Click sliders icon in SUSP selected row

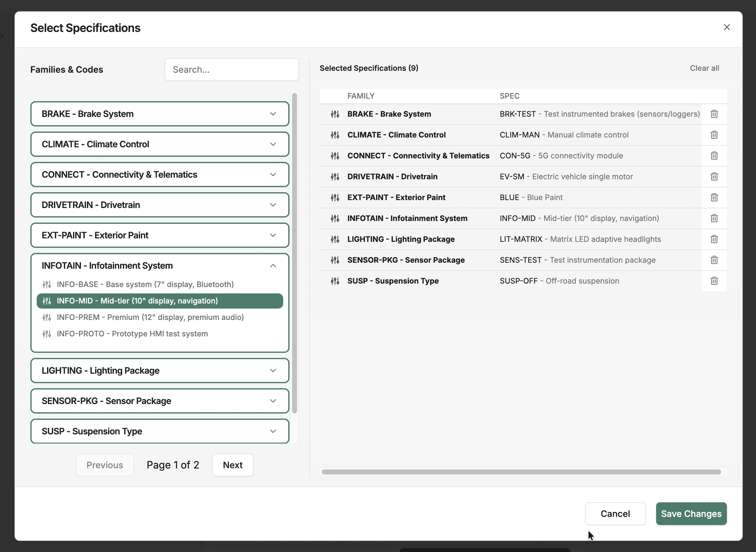tap(335, 281)
